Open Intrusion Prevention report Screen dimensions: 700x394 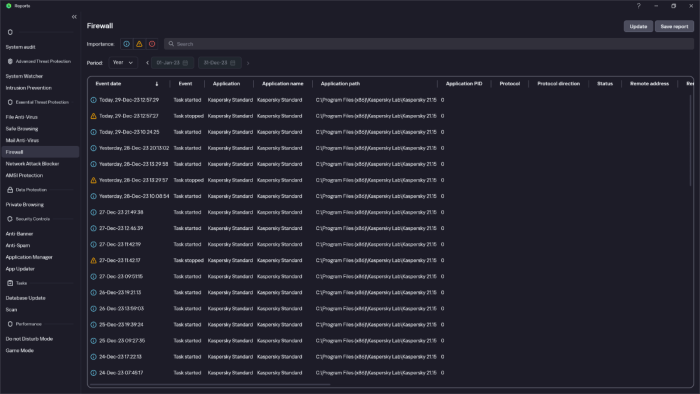pyautogui.click(x=29, y=88)
